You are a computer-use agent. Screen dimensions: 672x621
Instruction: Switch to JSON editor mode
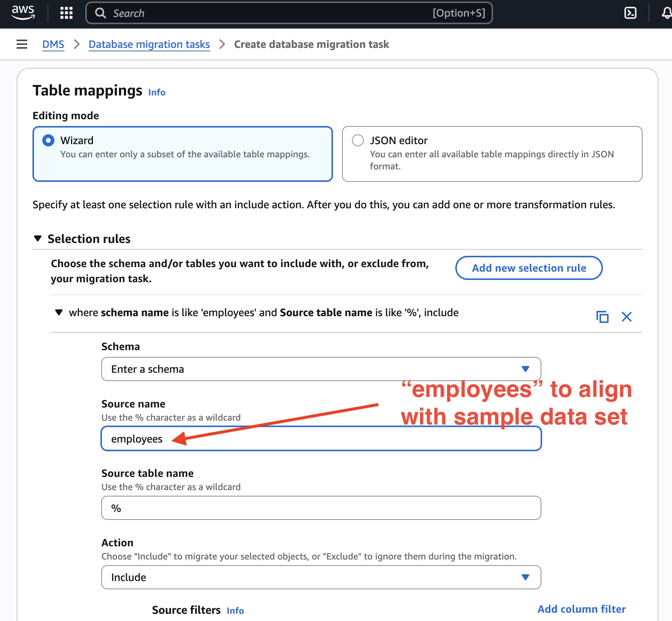click(358, 140)
